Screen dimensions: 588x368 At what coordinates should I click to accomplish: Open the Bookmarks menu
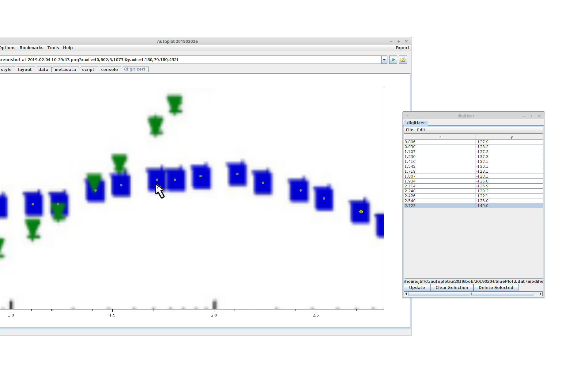click(31, 48)
